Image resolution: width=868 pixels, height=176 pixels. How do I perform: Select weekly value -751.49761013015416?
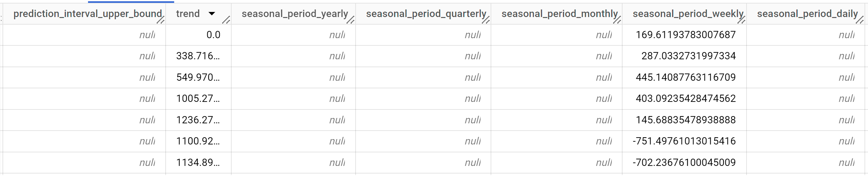(684, 141)
